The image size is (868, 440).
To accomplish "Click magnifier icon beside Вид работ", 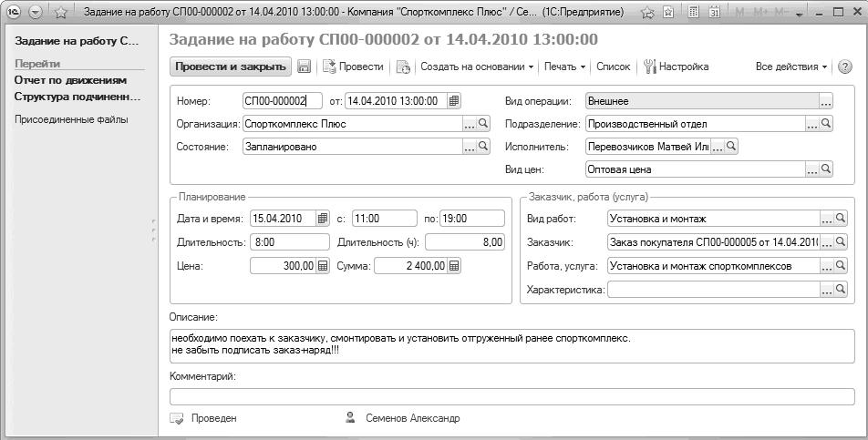I will (x=841, y=219).
